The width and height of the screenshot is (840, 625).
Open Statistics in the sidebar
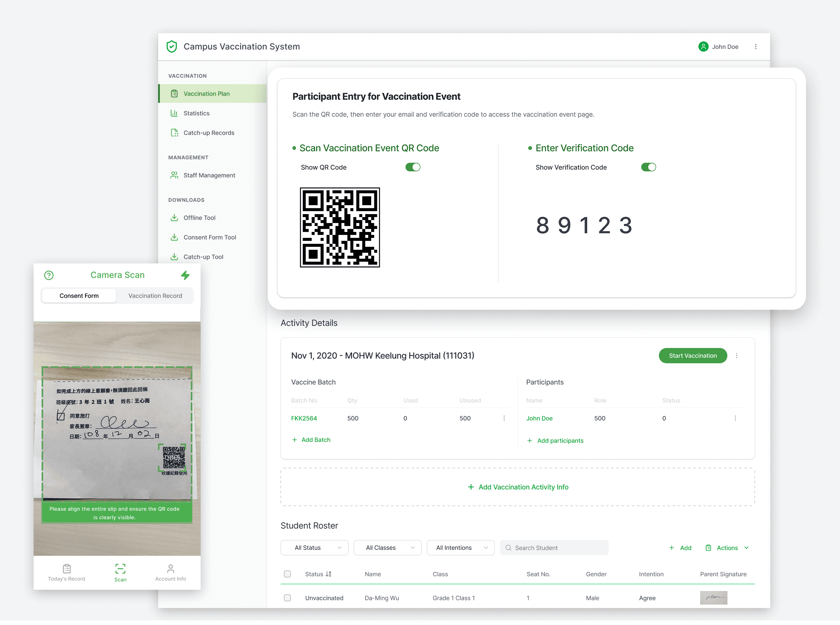coord(196,113)
